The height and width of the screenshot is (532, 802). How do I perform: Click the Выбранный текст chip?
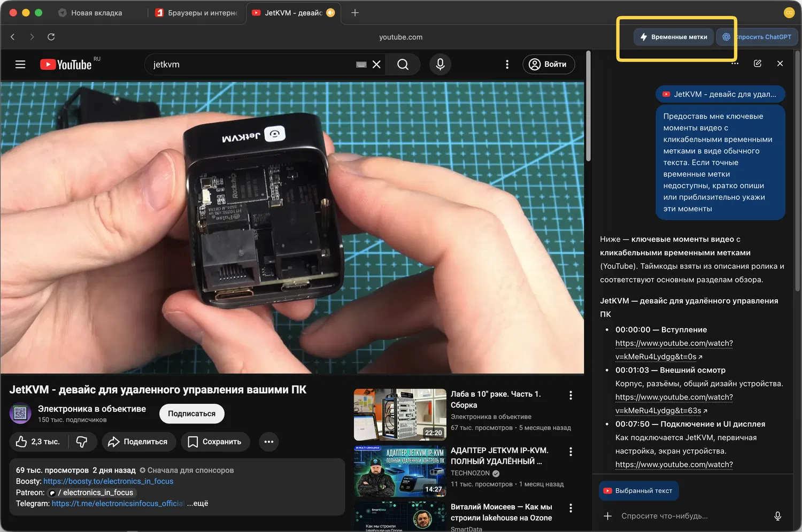638,491
